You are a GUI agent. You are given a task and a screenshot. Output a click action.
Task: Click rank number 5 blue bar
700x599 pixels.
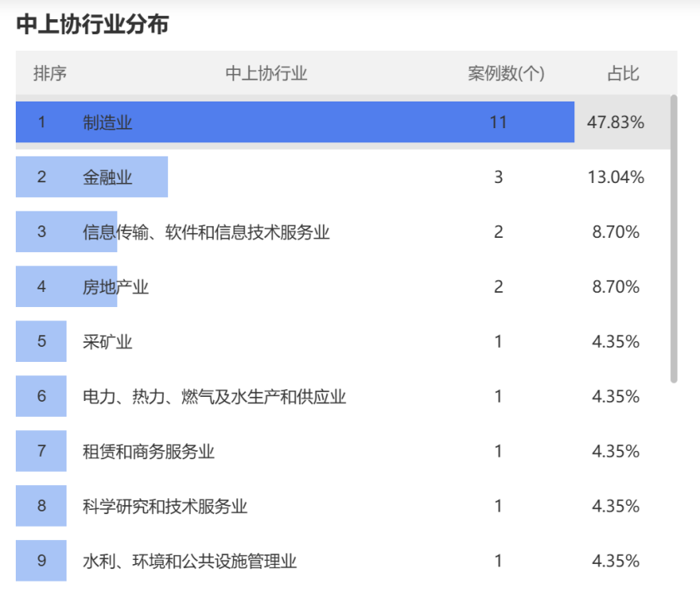click(41, 341)
